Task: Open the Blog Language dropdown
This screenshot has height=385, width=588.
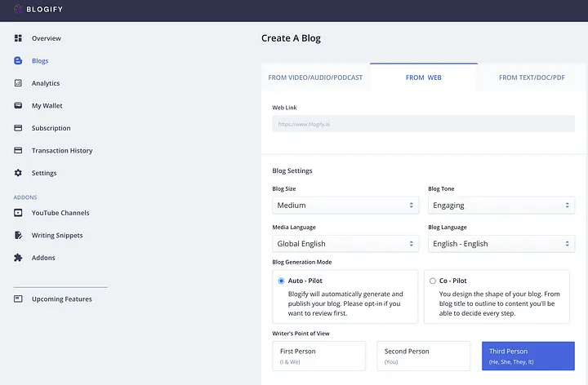Action: [x=501, y=244]
